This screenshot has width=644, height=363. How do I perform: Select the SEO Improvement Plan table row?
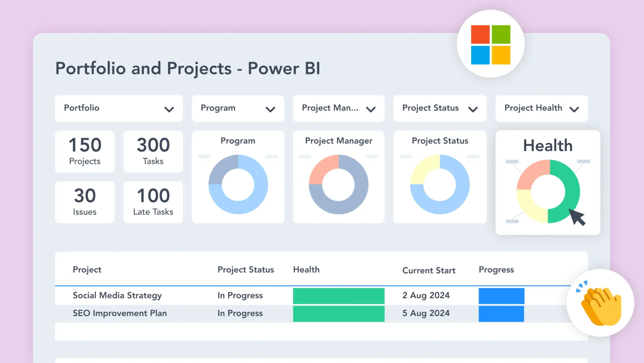pyautogui.click(x=120, y=313)
